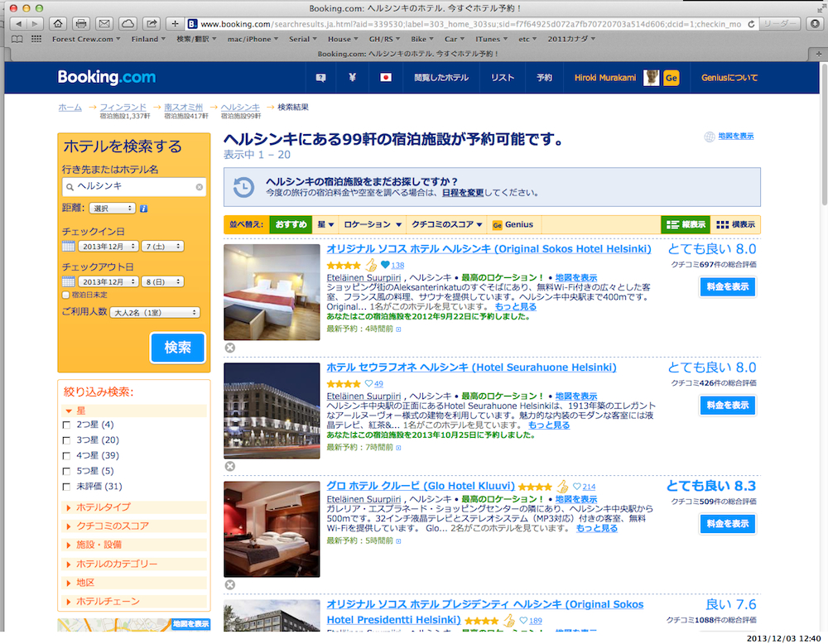Screen dimensions: 828x644
Task: Check the 5つ星 (5) star filter
Action: coord(66,471)
